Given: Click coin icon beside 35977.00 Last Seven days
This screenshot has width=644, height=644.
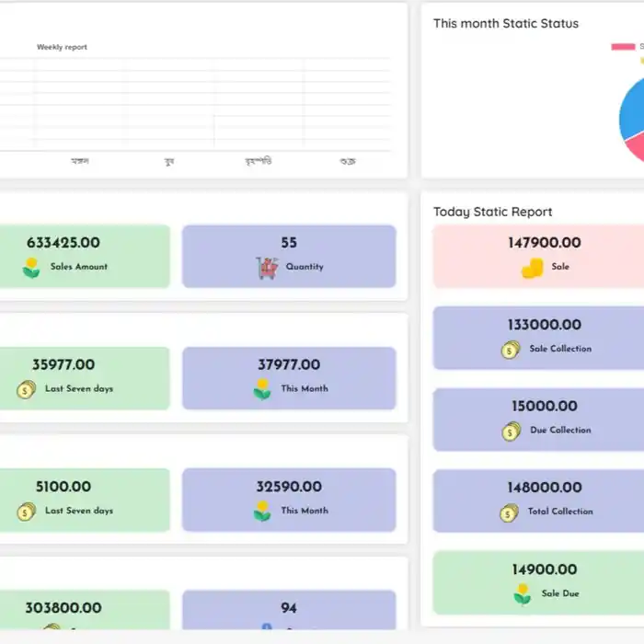Looking at the screenshot, I should click(27, 389).
